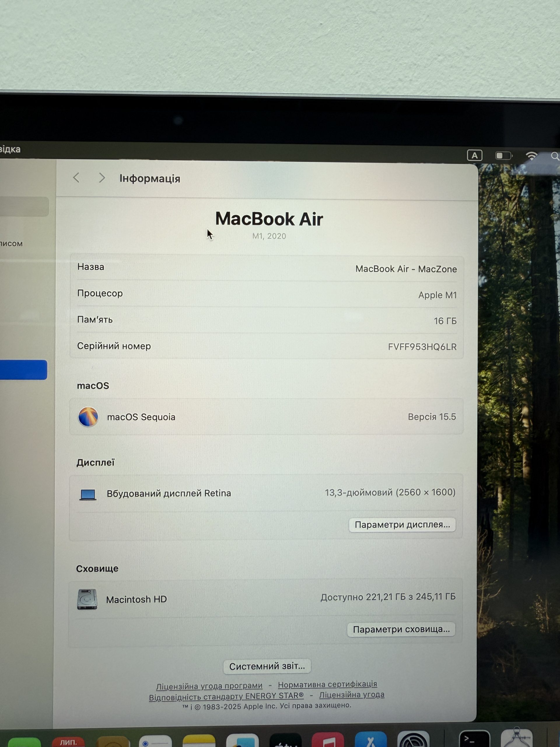Click the Вбудований дисплей Retina text
Image resolution: width=560 pixels, height=747 pixels.
(169, 493)
